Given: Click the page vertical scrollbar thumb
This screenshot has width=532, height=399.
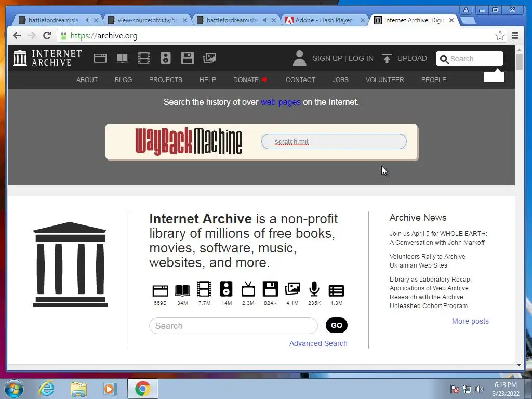Looking at the screenshot, I should [x=519, y=62].
